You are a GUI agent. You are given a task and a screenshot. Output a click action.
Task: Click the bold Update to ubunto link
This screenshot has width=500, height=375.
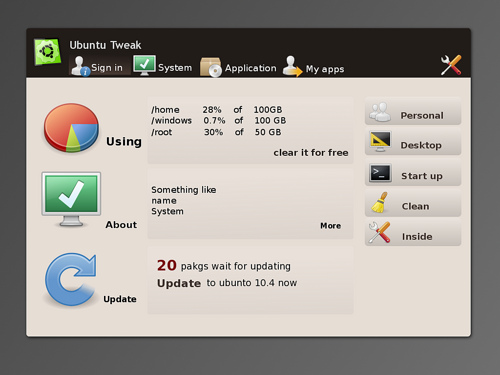179,283
